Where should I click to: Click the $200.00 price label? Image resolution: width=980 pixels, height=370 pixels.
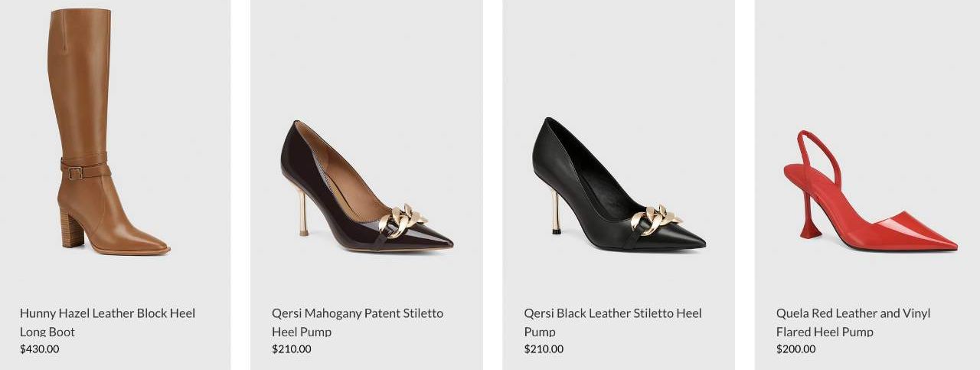(x=796, y=349)
